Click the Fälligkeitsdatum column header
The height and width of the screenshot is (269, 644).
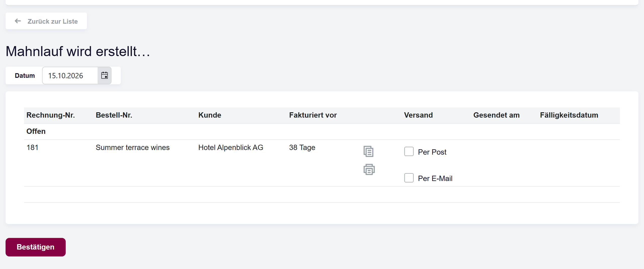click(x=569, y=115)
